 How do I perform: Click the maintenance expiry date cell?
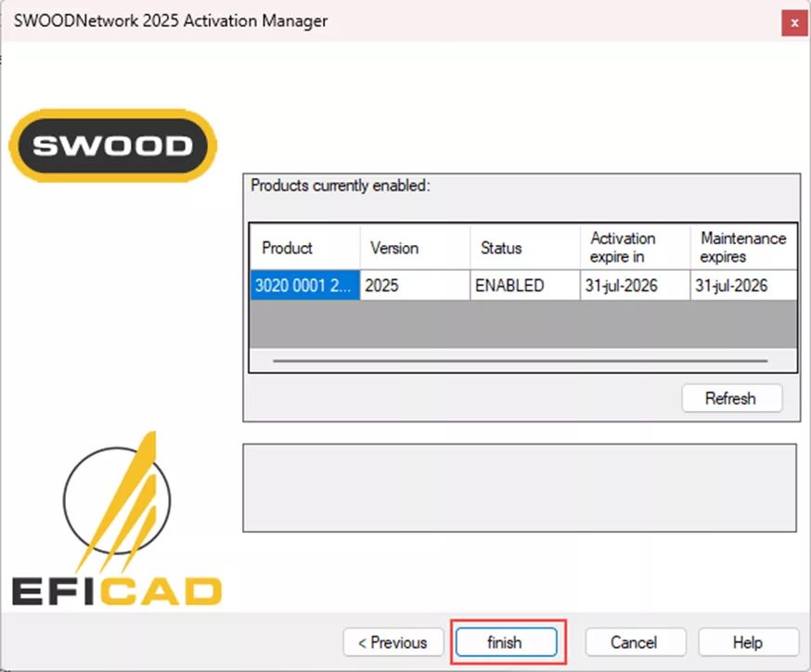(x=742, y=286)
